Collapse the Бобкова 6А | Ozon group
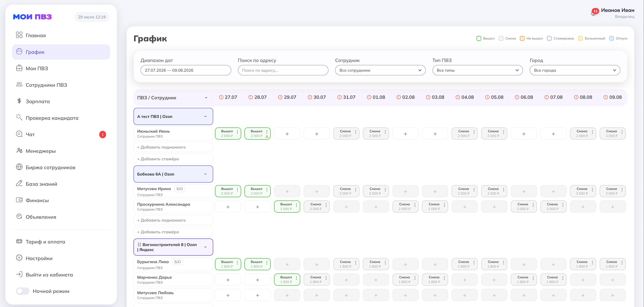The width and height of the screenshot is (644, 307). [205, 174]
